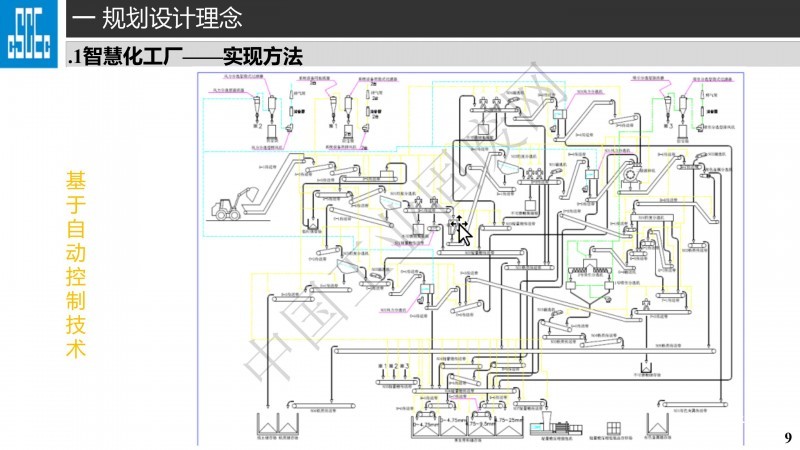Viewport: 800px width, 450px height.
Task: Click the 0-4.75mm storage bin label
Action: click(x=426, y=424)
